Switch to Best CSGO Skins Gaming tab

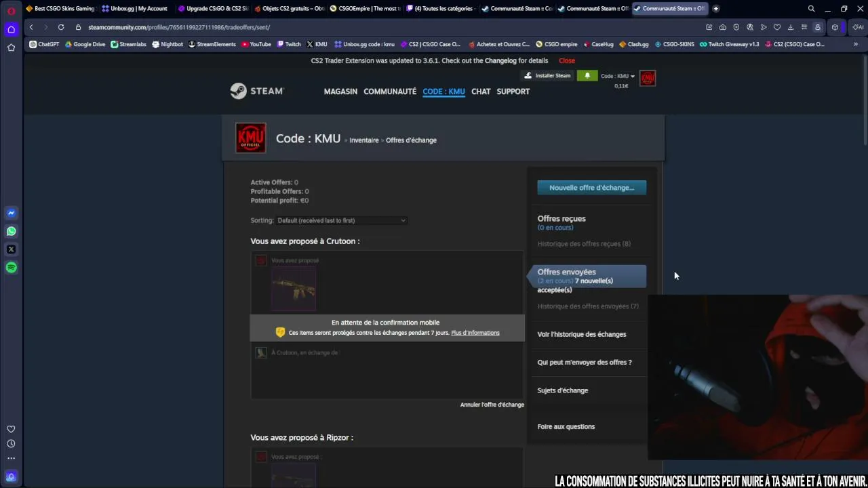[x=60, y=9]
